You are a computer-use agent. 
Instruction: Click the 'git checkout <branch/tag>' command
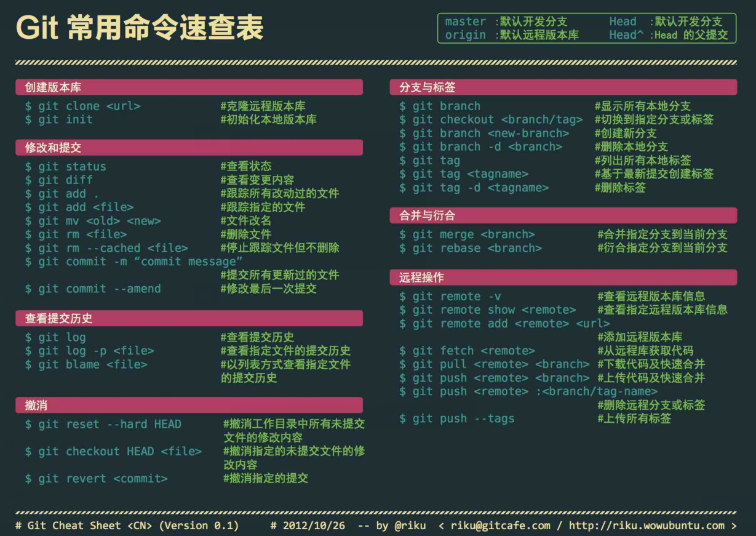tap(491, 120)
